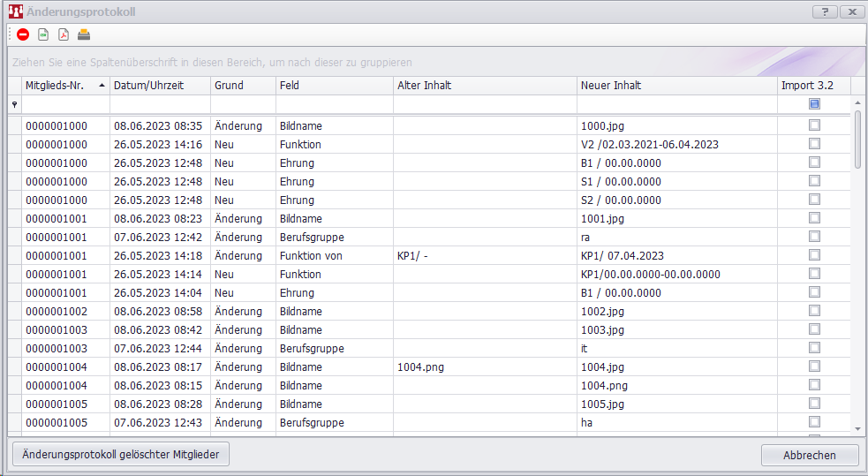Toggle the sort arrow on Mitglieds-Nr. column
Screen dimensions: 868x476
102,86
